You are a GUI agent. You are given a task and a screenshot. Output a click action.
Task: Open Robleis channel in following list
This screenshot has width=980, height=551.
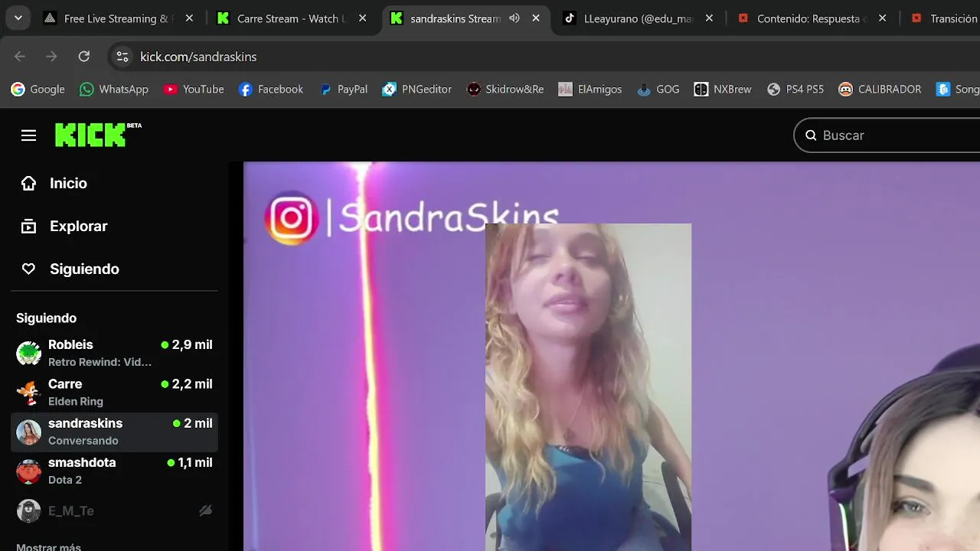[115, 353]
